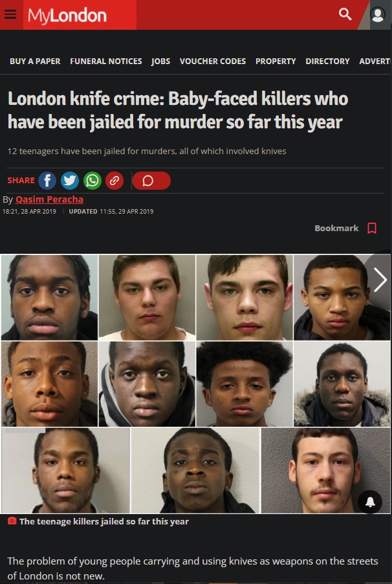Share article on Twitter
The width and height of the screenshot is (392, 584).
70,181
